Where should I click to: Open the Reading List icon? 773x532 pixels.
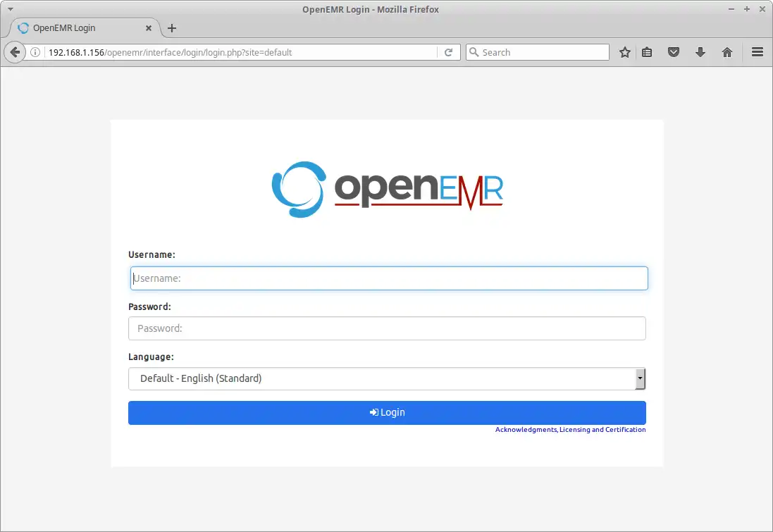point(647,51)
